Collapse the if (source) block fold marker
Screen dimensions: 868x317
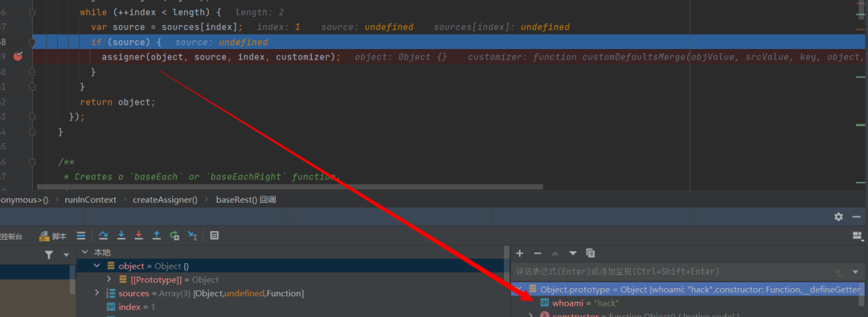coord(32,42)
